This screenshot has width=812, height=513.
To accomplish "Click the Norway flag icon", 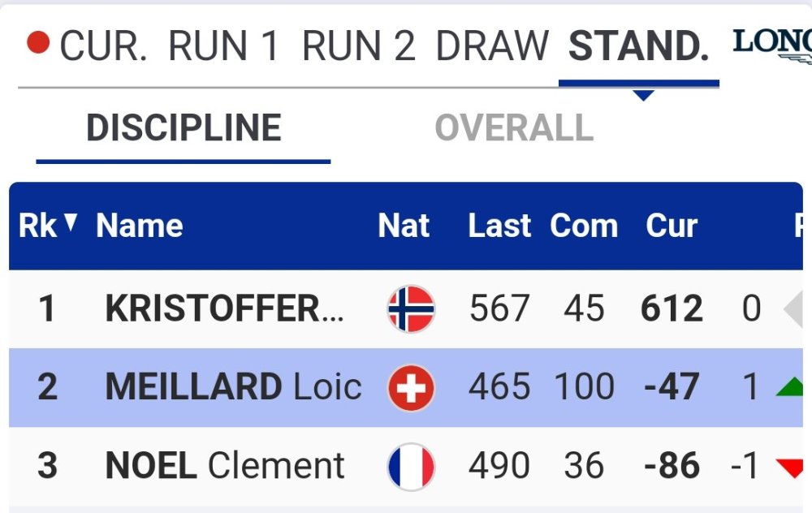I will point(411,309).
